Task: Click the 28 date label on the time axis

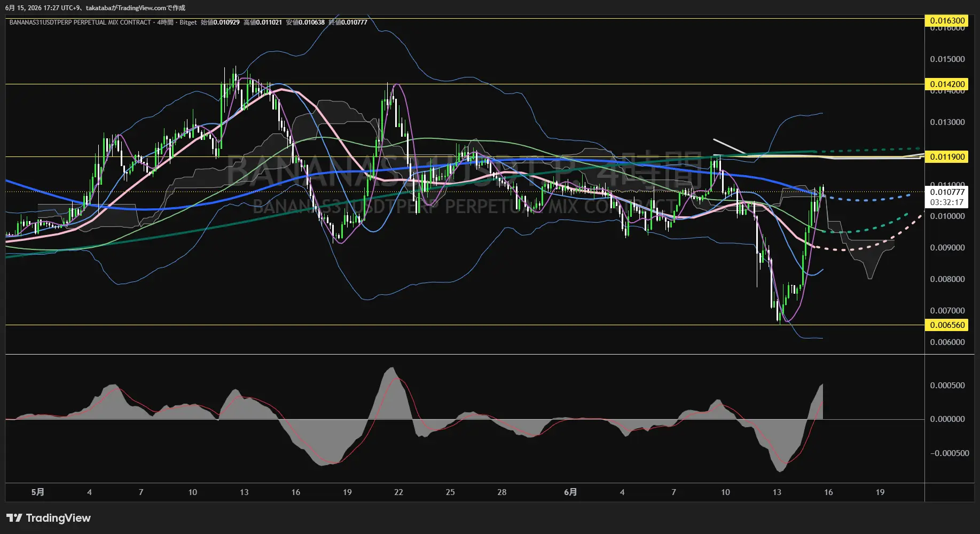Action: pos(502,492)
